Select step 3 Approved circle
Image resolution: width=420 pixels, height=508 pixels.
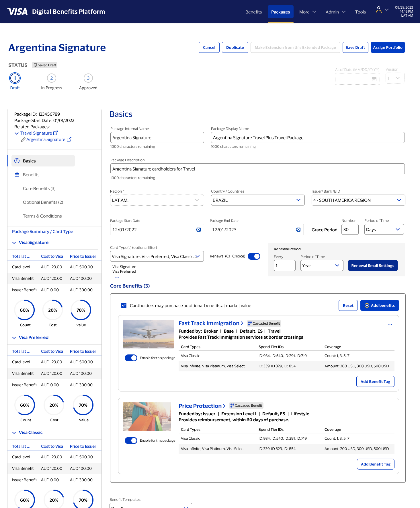point(88,78)
